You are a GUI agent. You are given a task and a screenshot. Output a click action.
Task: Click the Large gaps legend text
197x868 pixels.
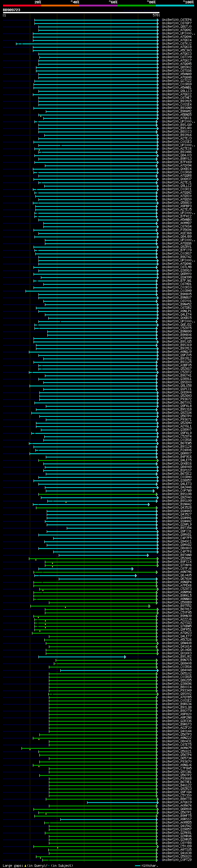tap(38, 865)
